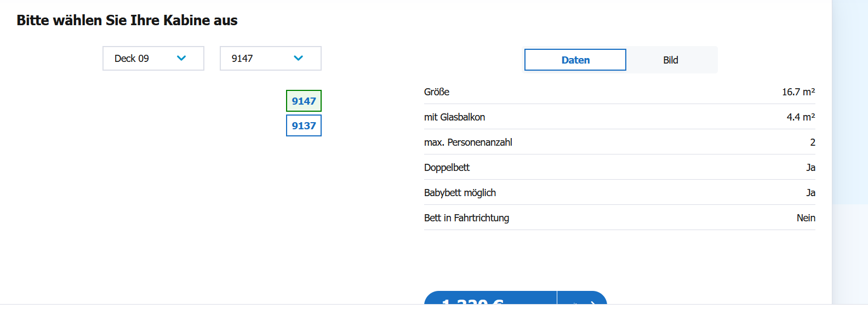Screen dimensions: 868x315
Task: Click the Doppelbett row label
Action: (447, 168)
